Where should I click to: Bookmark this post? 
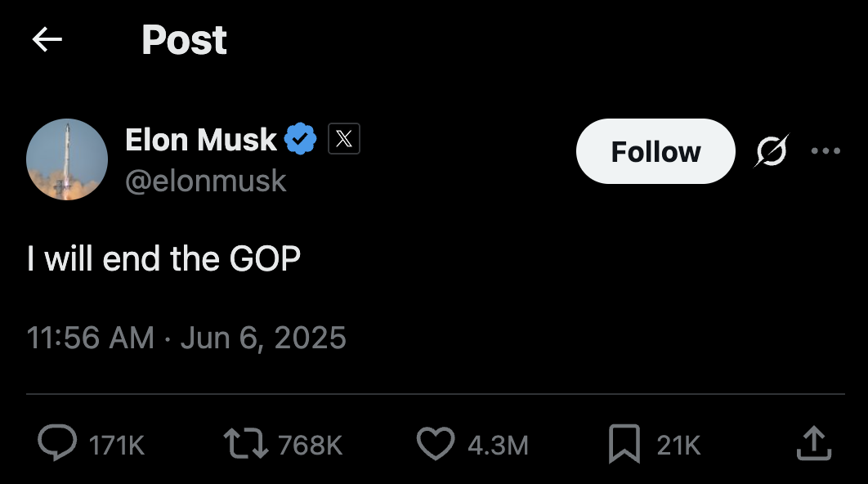(624, 444)
